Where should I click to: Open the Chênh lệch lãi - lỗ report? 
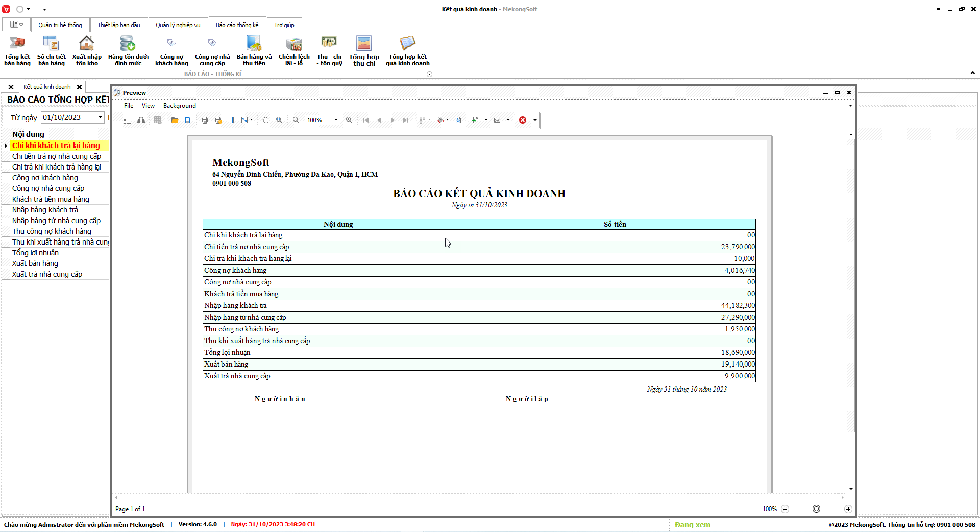pos(294,51)
